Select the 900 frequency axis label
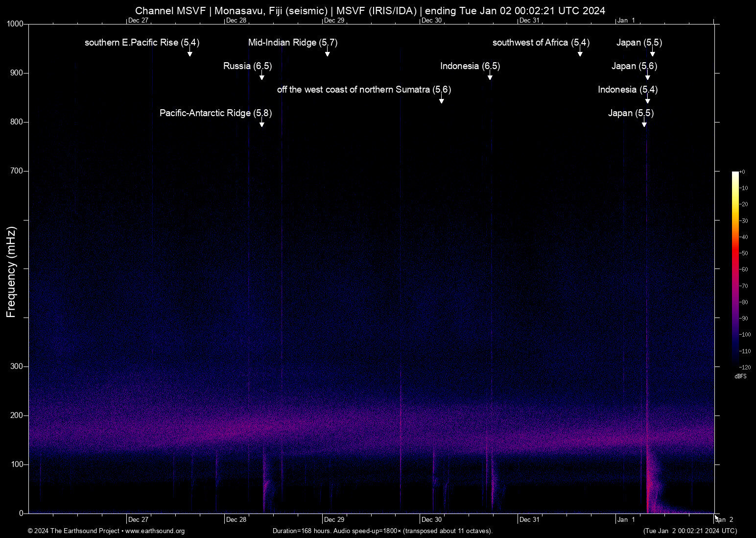 (x=17, y=73)
